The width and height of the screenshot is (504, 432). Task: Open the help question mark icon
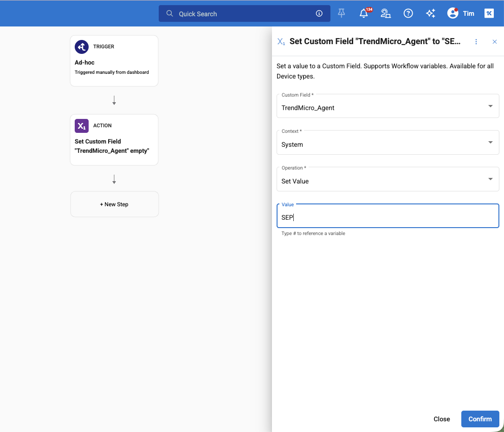[408, 13]
